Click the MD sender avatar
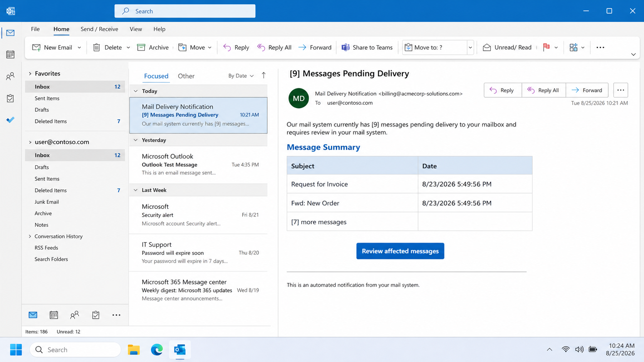The height and width of the screenshot is (362, 644). pos(299,98)
